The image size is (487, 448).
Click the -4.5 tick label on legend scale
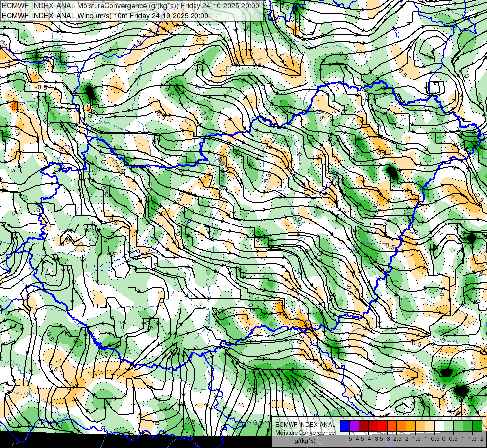coord(359,439)
